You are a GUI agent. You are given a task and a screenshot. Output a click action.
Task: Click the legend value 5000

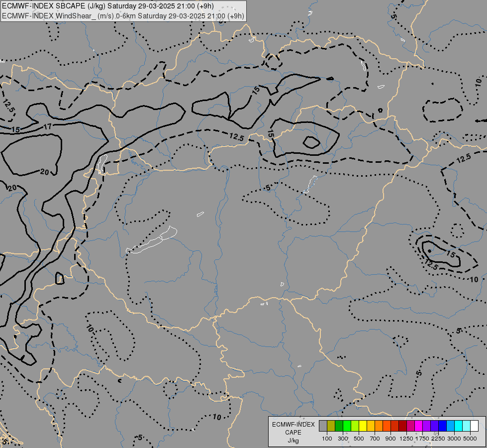[470, 439]
